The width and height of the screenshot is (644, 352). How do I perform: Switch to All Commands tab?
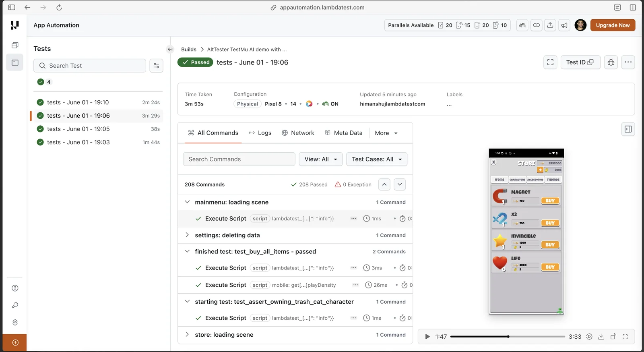pyautogui.click(x=213, y=133)
